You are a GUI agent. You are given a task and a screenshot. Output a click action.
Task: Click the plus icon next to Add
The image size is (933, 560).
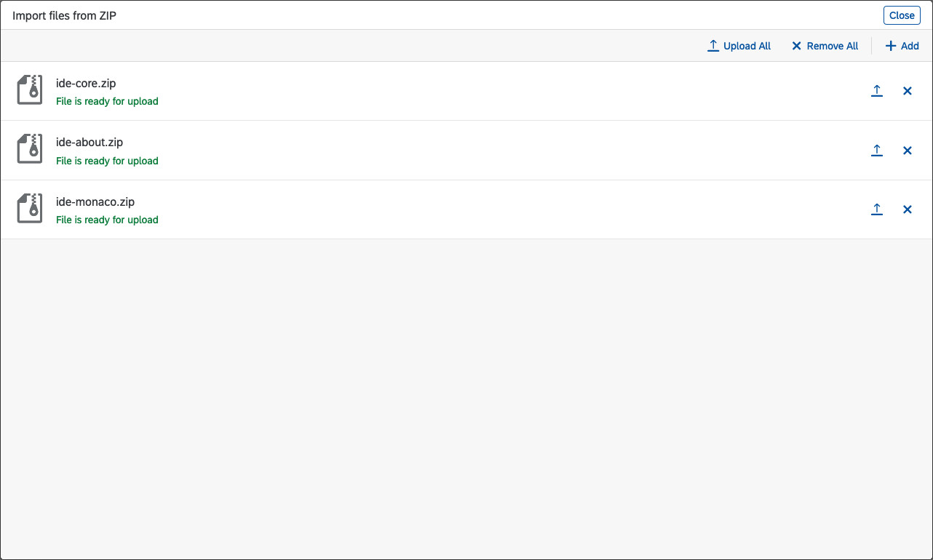890,45
